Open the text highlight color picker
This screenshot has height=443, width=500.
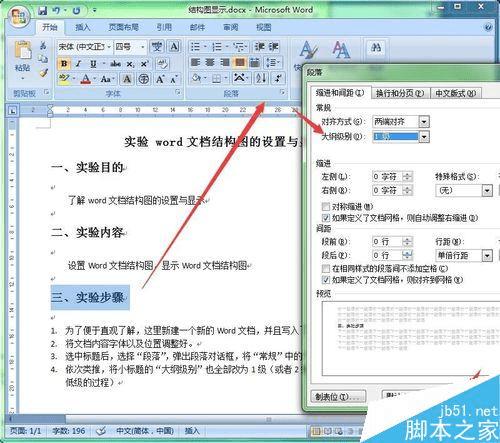click(x=73, y=79)
